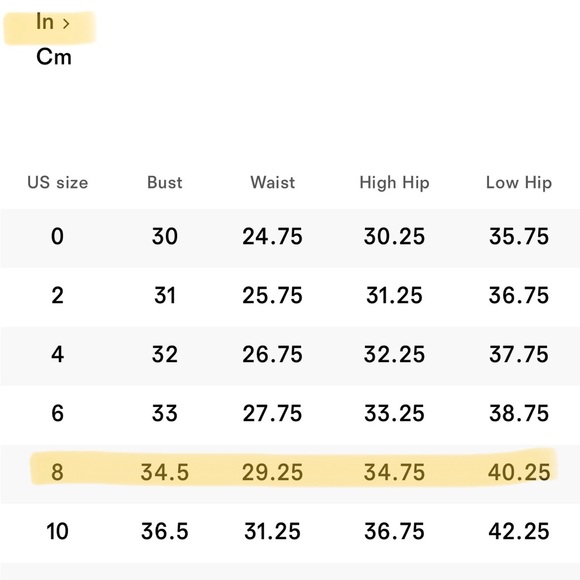The image size is (580, 580).
Task: Select the highlighted size 8 row
Action: click(290, 474)
